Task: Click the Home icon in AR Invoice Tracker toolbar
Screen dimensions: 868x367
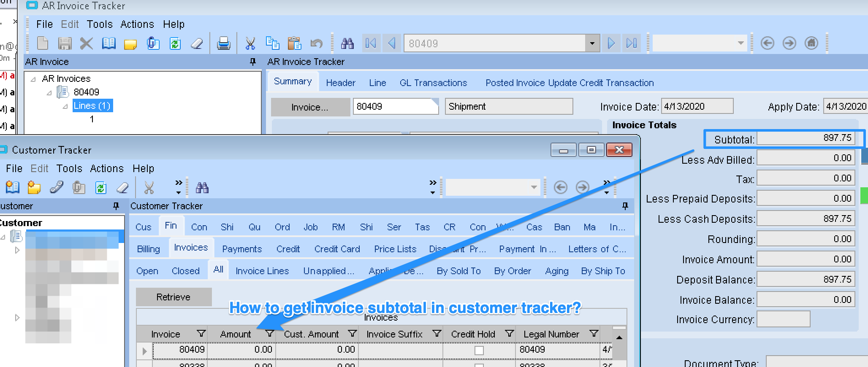Action: [811, 43]
